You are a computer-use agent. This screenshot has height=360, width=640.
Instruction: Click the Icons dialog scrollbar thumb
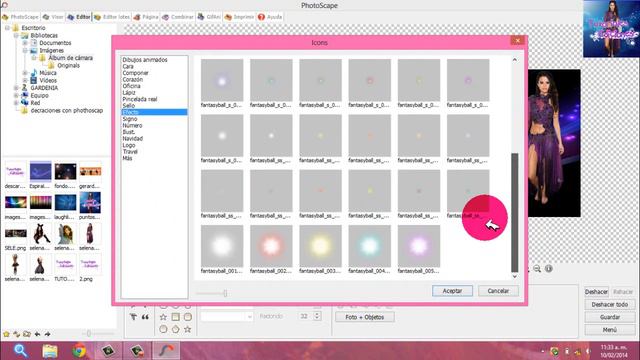515,212
